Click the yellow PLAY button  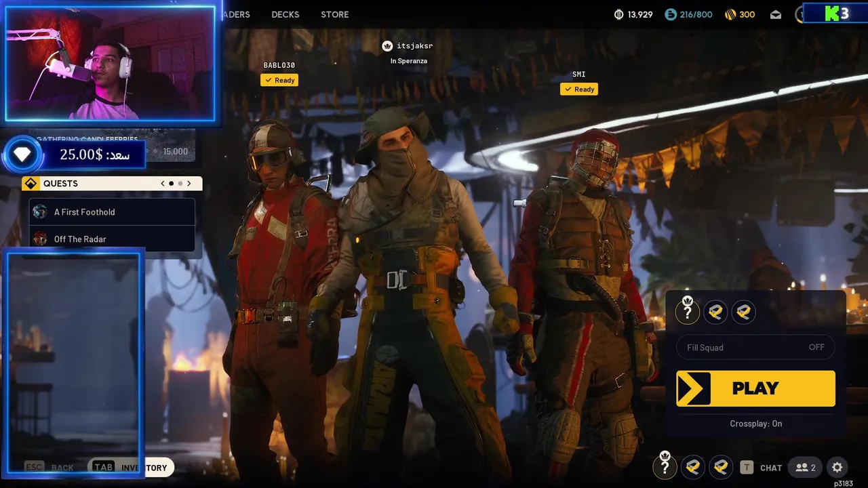click(x=755, y=388)
